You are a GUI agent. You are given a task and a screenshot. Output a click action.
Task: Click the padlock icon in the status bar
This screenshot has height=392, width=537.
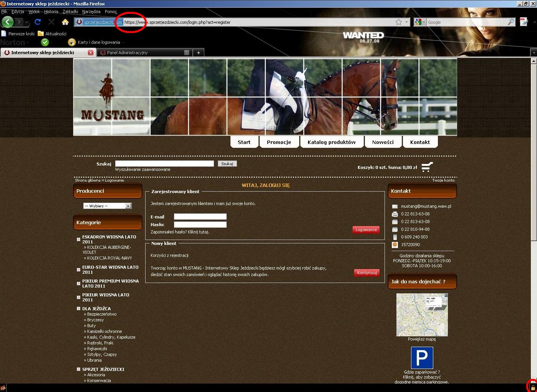tap(533, 387)
